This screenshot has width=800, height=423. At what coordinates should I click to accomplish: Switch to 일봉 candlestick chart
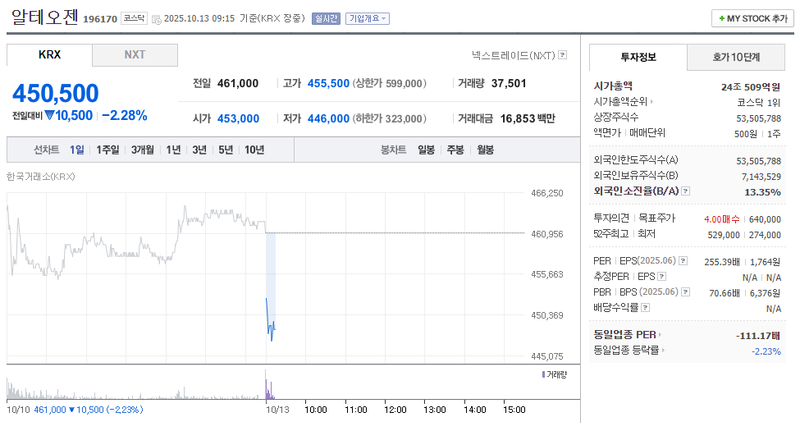pyautogui.click(x=426, y=150)
